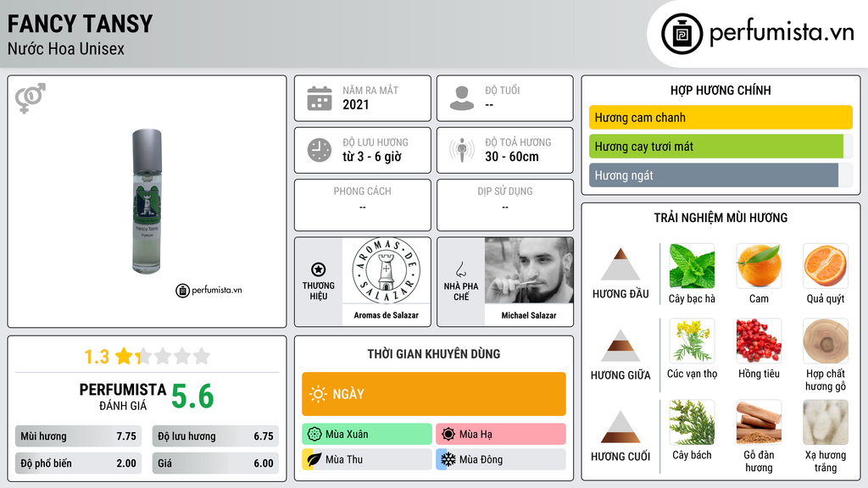Click the Độ phổ biến 2.00 score row
Image resolution: width=868 pixels, height=488 pixels.
78,463
